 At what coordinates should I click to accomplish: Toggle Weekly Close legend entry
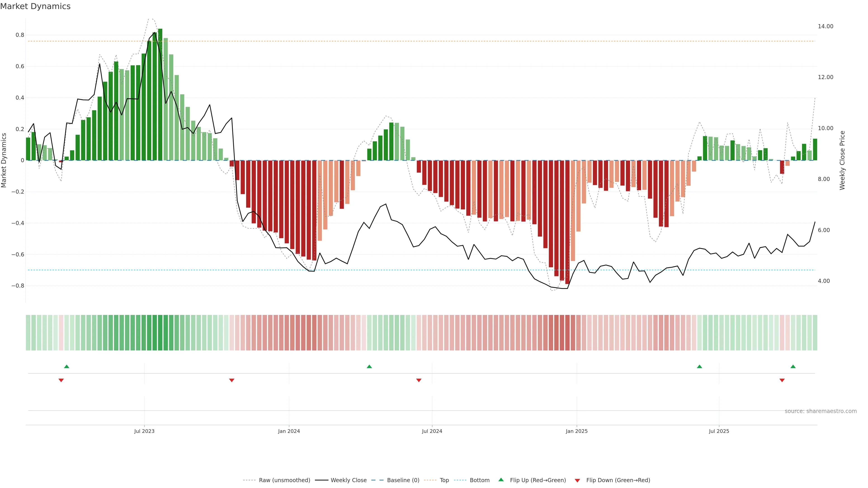[348, 480]
